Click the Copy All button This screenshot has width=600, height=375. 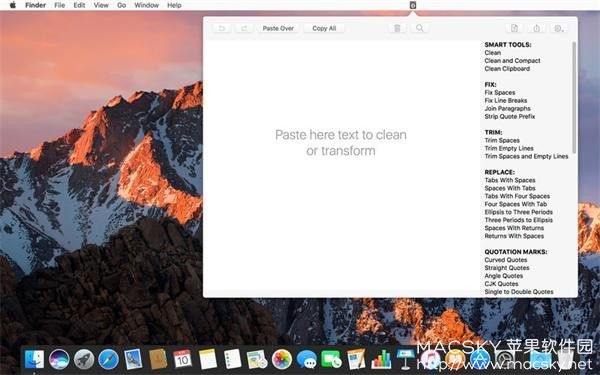324,28
